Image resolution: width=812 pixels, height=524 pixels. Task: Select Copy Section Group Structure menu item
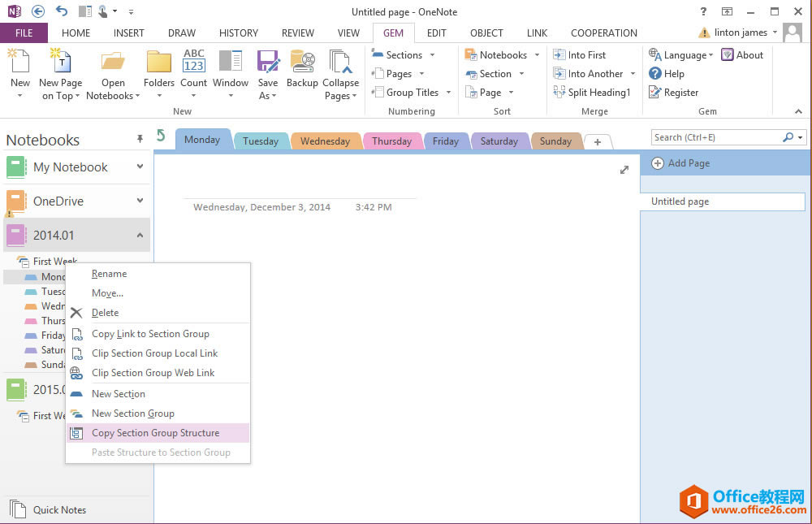[155, 433]
